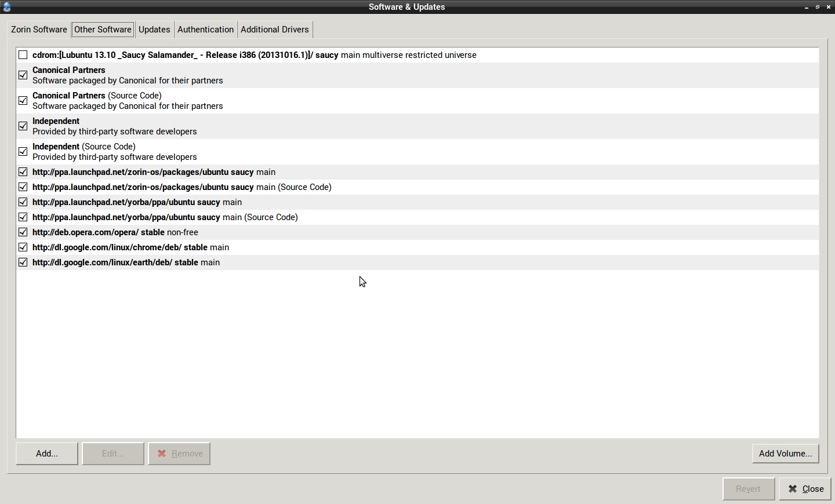Switch to the Zorin Software tab
Viewport: 835px width, 504px height.
tap(39, 30)
